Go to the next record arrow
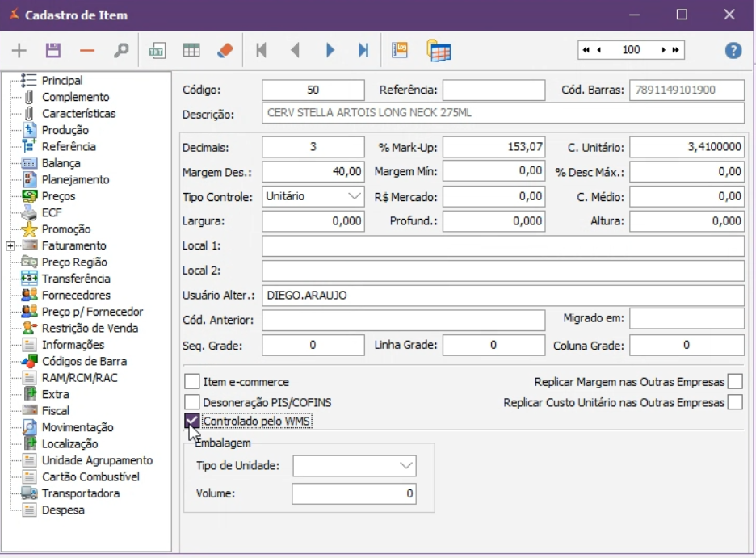 [330, 51]
